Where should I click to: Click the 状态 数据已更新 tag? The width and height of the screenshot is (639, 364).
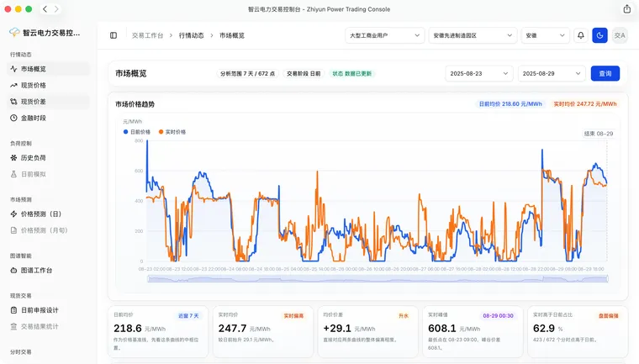pyautogui.click(x=352, y=74)
